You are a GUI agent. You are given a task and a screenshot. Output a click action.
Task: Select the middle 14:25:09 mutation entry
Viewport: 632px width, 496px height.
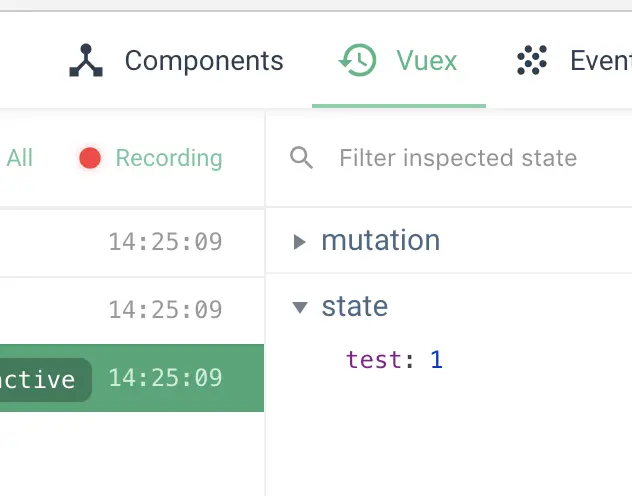[x=165, y=310]
